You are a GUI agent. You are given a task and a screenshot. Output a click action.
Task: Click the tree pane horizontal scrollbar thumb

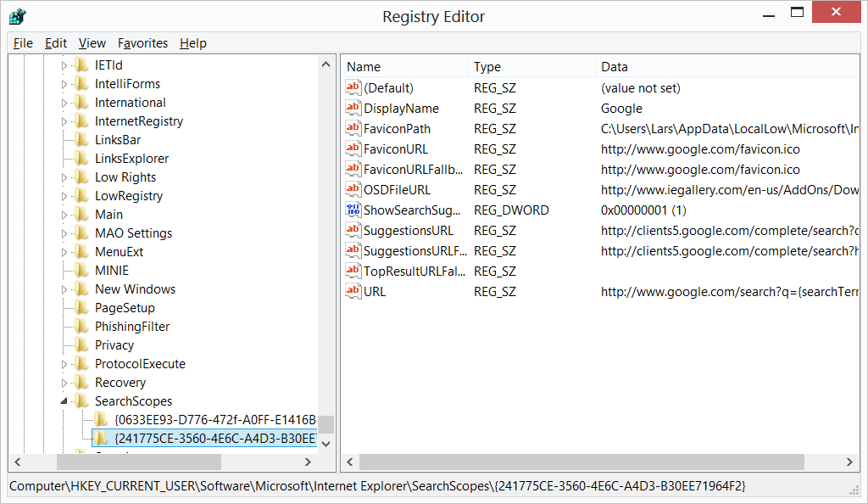[139, 462]
